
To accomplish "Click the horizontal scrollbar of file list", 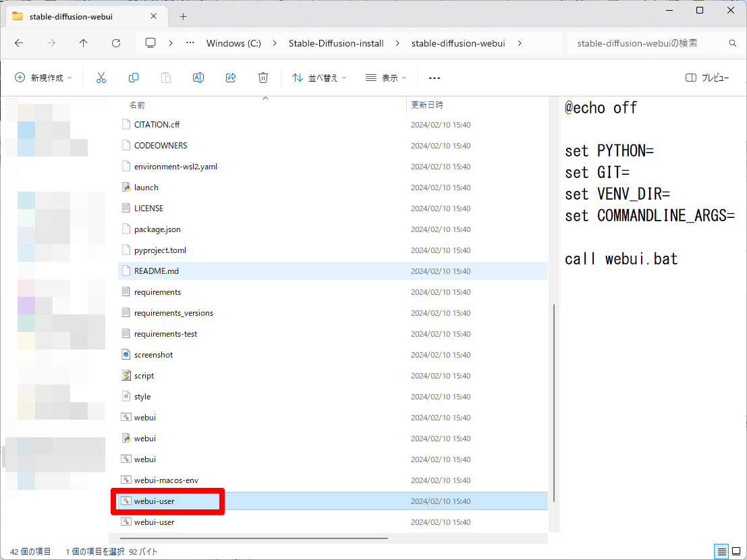I will point(254,538).
